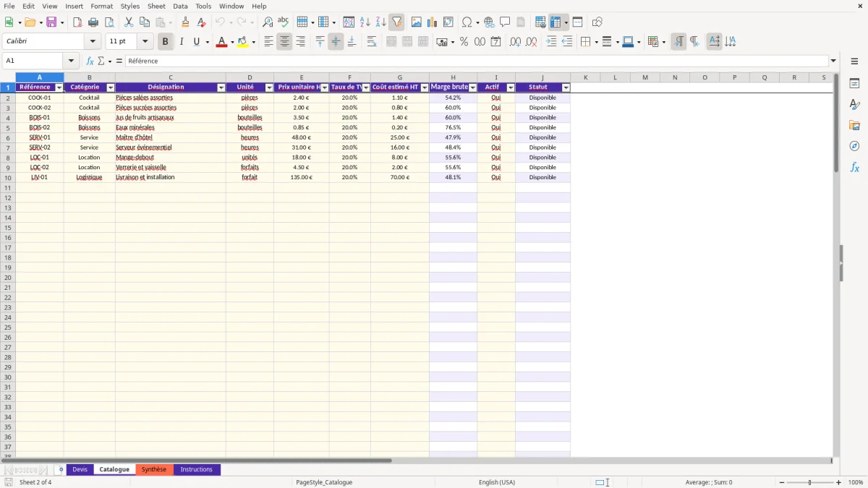Screen dimensions: 868x488
Task: Open the sidebar Gallery icon
Action: pyautogui.click(x=854, y=125)
